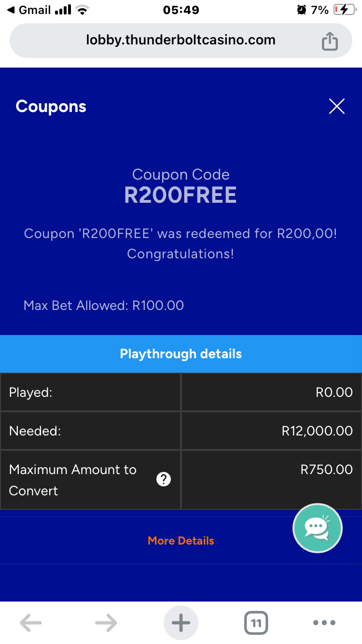Viewport: 362px width, 644px height.
Task: Open the browser three-dot menu
Action: click(324, 623)
